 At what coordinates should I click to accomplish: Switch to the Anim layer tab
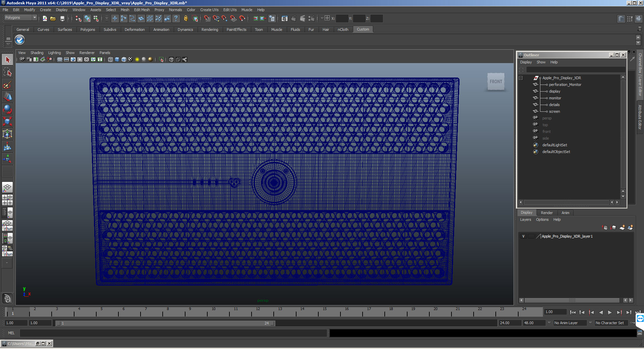point(565,213)
